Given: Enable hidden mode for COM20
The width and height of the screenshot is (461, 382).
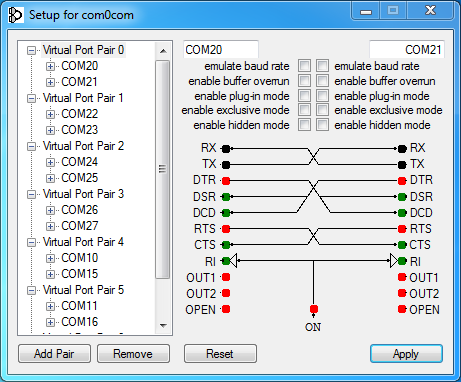Looking at the screenshot, I should 304,125.
